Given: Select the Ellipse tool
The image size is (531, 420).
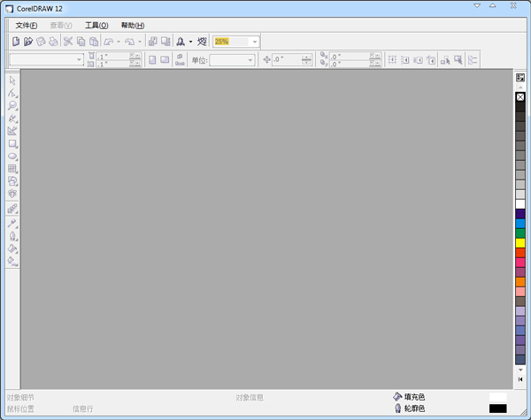Looking at the screenshot, I should click(12, 156).
